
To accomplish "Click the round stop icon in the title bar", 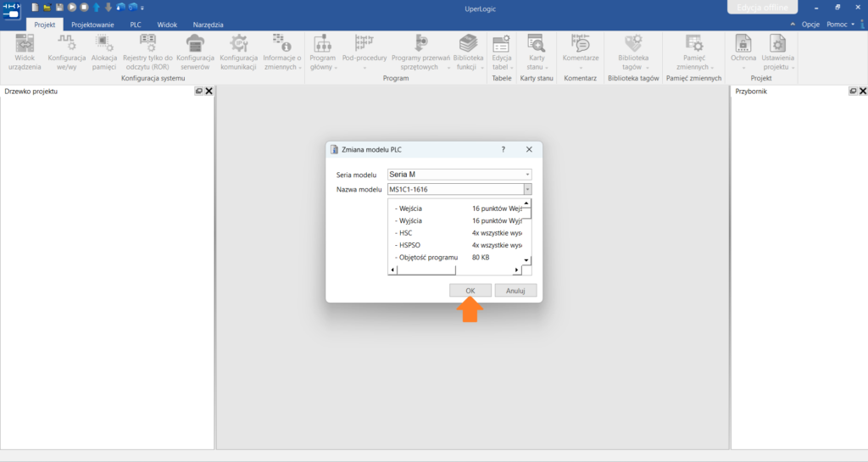I will [84, 8].
